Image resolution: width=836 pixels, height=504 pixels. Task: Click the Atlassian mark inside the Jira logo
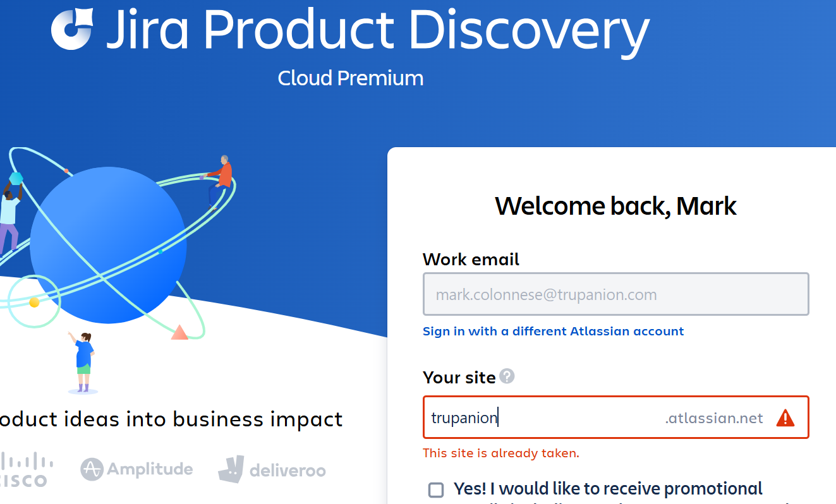tap(71, 28)
